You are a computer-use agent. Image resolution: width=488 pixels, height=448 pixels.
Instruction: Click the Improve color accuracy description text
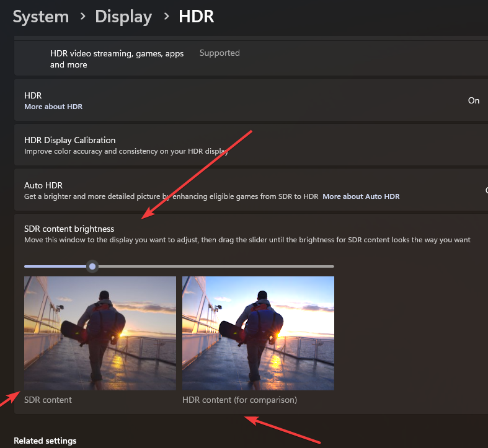coord(126,151)
